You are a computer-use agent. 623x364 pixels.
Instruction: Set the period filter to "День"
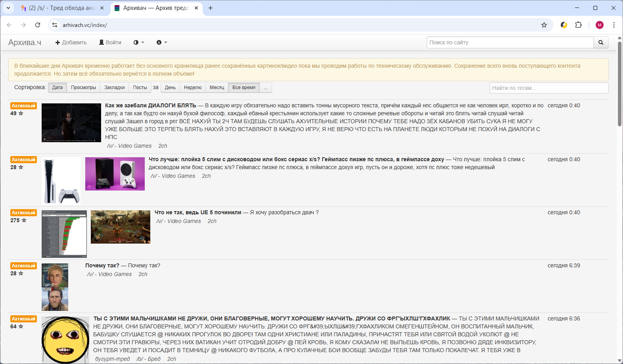coord(171,88)
